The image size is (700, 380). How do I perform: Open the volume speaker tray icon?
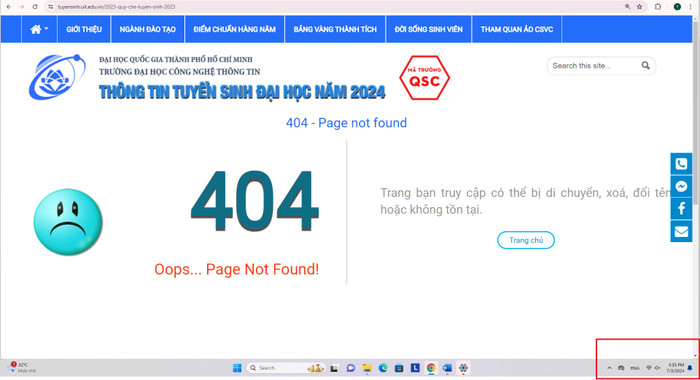click(658, 368)
